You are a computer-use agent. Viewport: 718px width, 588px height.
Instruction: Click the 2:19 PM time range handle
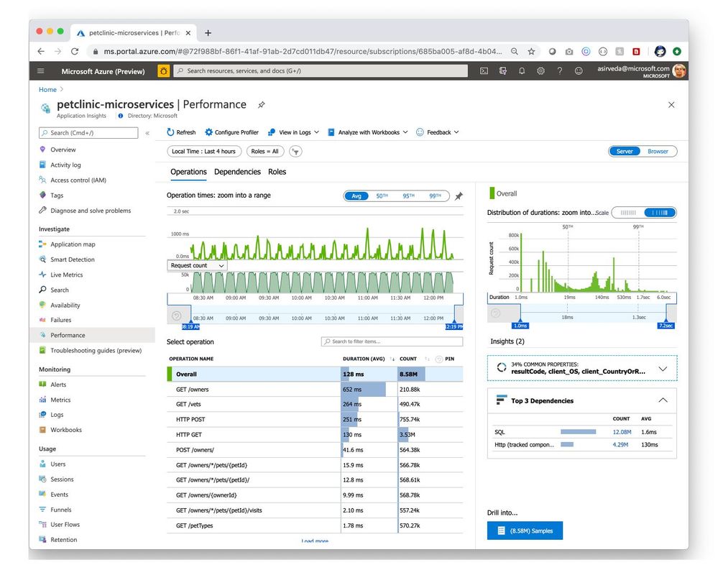[x=454, y=326]
